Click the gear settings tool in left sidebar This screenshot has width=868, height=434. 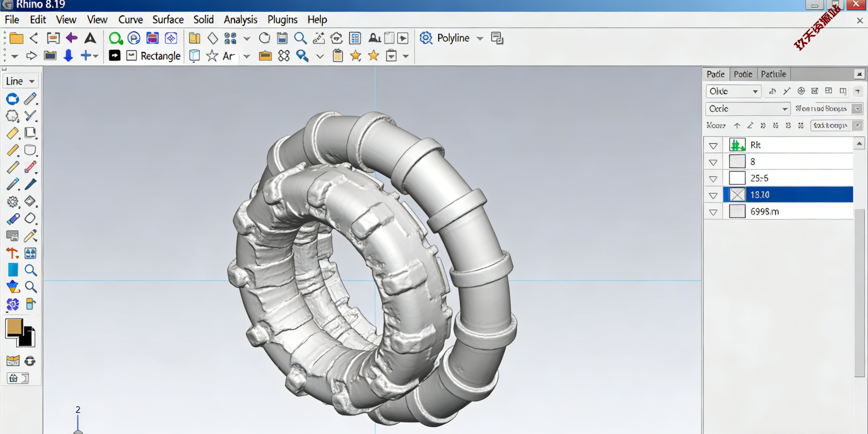point(13,202)
